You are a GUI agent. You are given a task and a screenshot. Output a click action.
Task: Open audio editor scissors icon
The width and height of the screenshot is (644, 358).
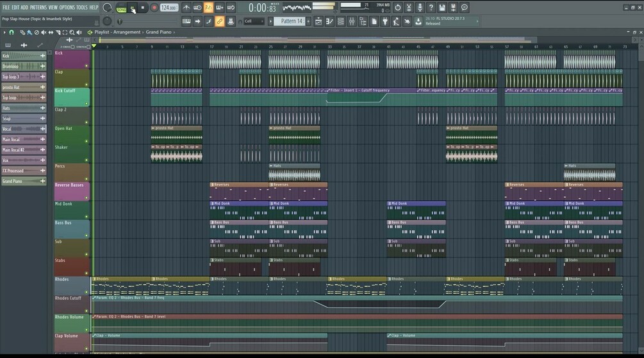(x=409, y=8)
